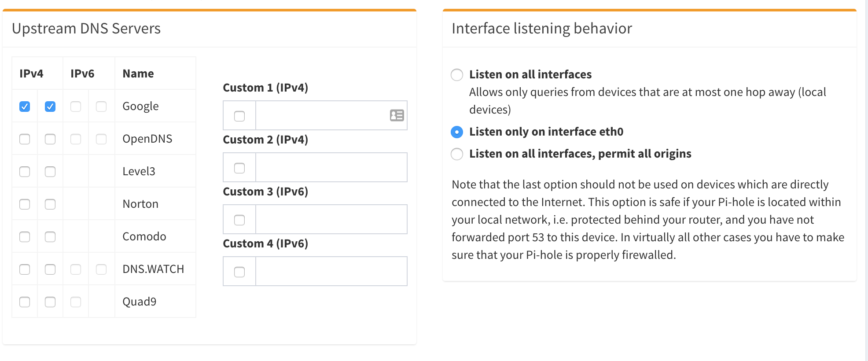Uncheck Google's first IPv4 checkbox
The image size is (868, 361).
click(x=25, y=107)
